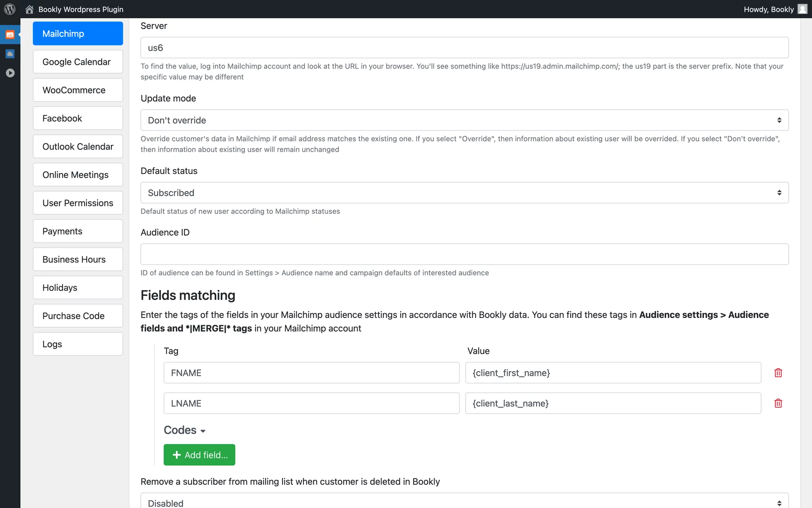Click the Update mode label
The image size is (812, 508).
168,98
